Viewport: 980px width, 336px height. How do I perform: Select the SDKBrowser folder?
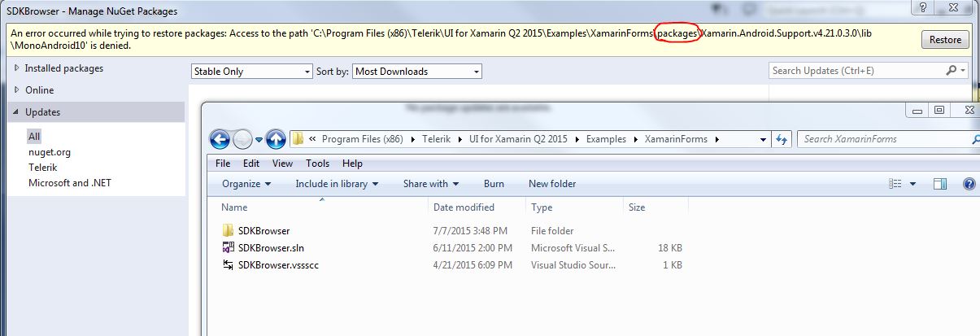[264, 231]
